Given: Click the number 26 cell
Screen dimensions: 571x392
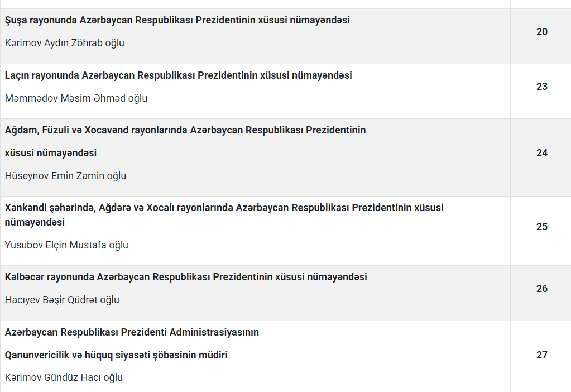Looking at the screenshot, I should point(541,289).
